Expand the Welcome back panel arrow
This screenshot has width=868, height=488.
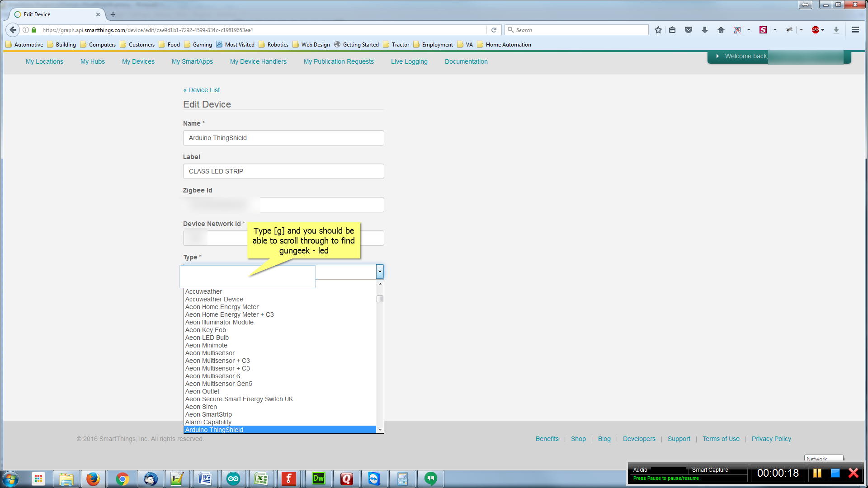click(x=717, y=56)
